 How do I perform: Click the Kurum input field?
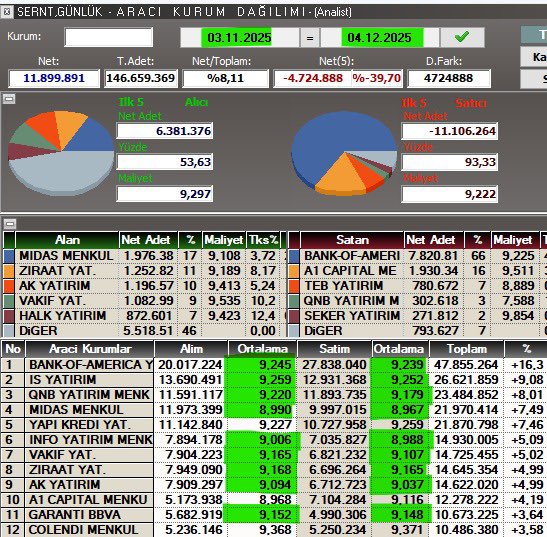pyautogui.click(x=108, y=37)
